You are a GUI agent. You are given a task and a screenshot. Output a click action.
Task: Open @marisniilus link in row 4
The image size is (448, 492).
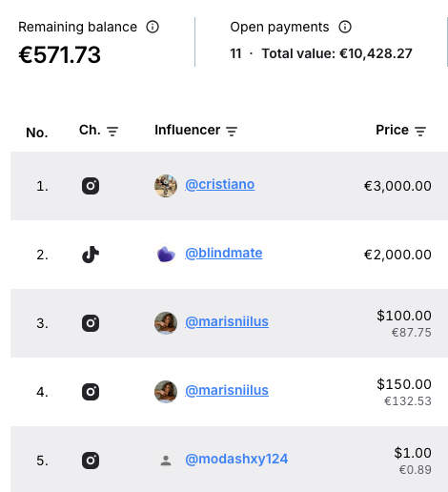[x=227, y=391]
